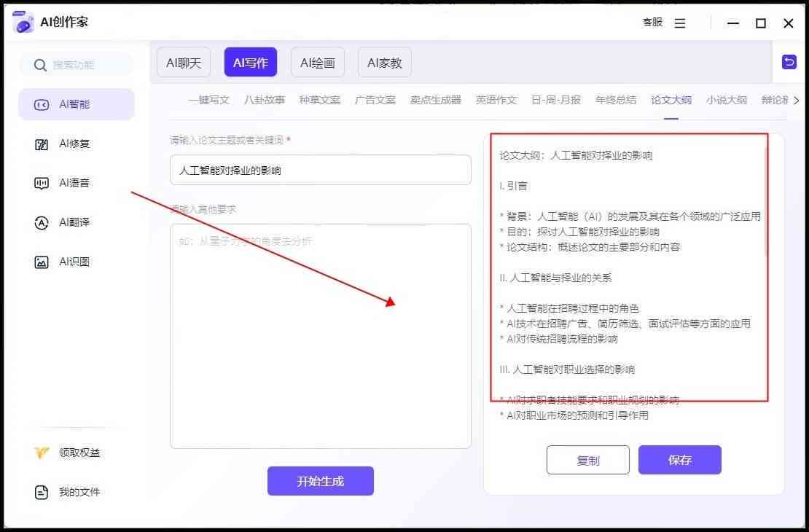Click the thesis topic input field

pyautogui.click(x=321, y=170)
